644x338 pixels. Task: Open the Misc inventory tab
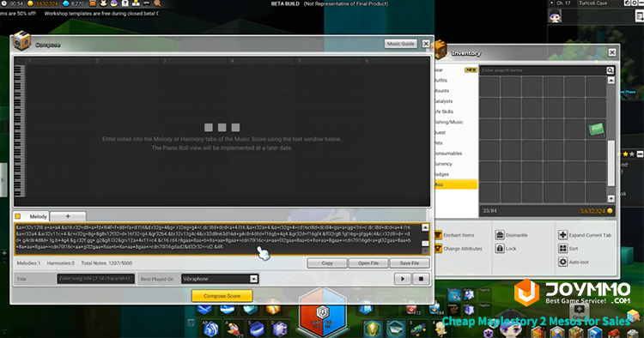tap(456, 184)
